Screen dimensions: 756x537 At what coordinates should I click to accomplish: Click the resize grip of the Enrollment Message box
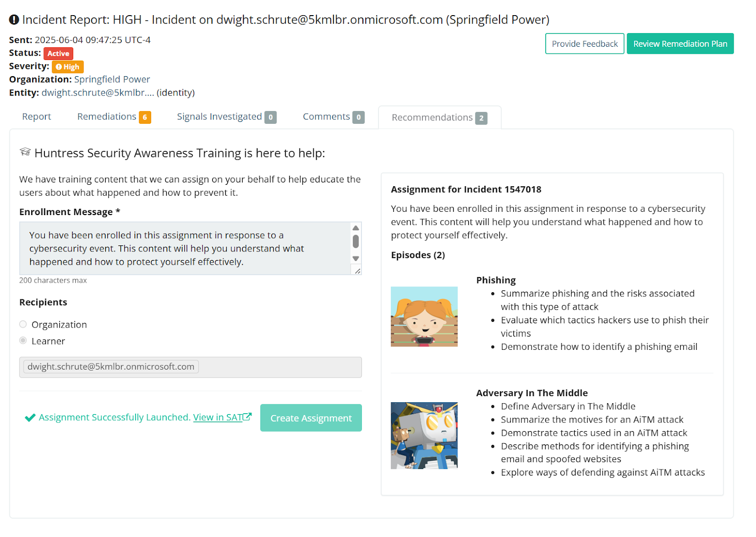(x=358, y=271)
